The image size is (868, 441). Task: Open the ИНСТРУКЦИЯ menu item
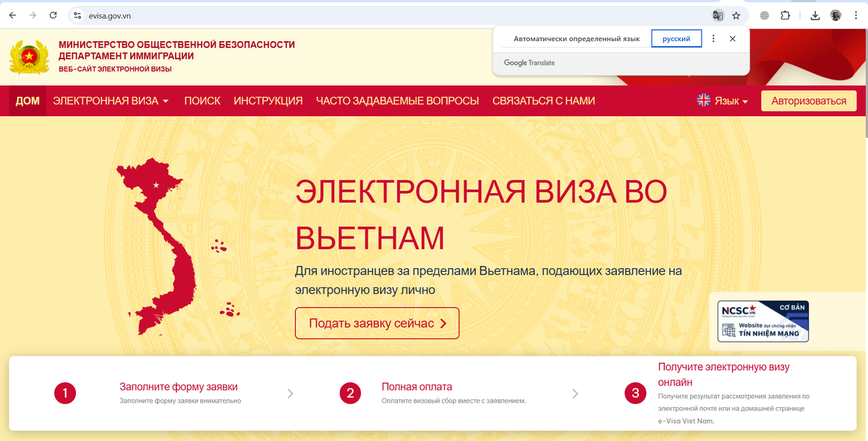tap(268, 100)
